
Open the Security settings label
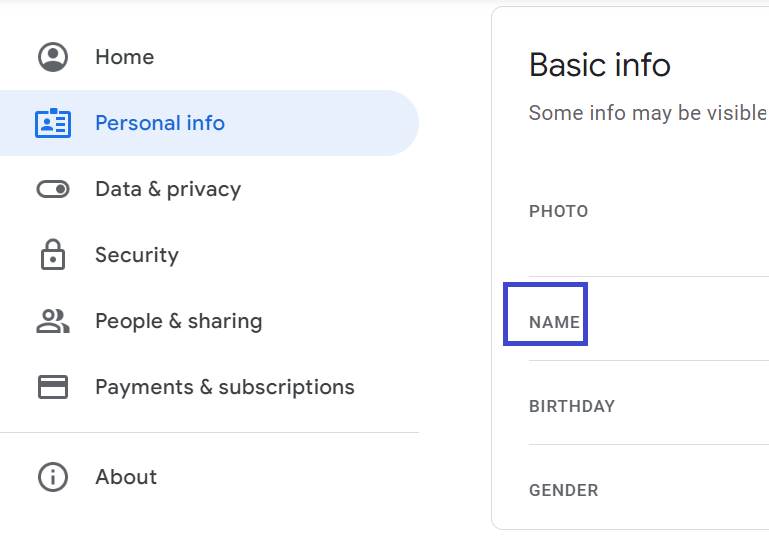click(x=137, y=255)
